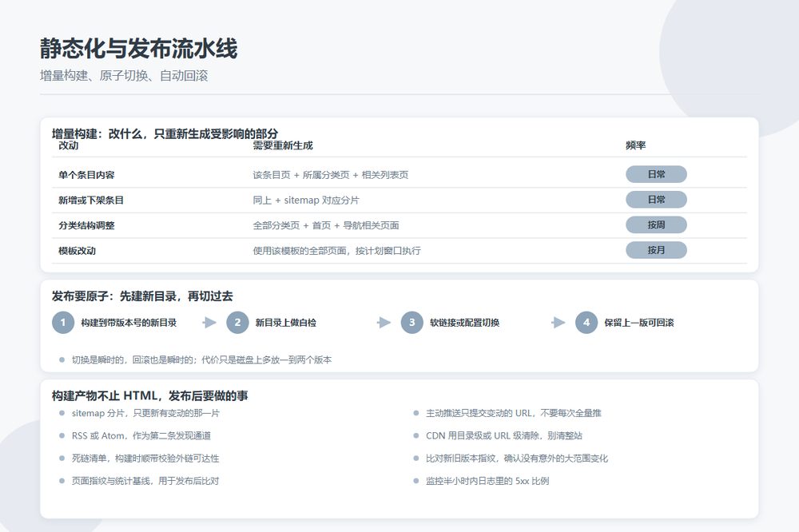Select the slide title 静态化与发布流水线
Image resolution: width=799 pixels, height=532 pixels.
(x=138, y=49)
